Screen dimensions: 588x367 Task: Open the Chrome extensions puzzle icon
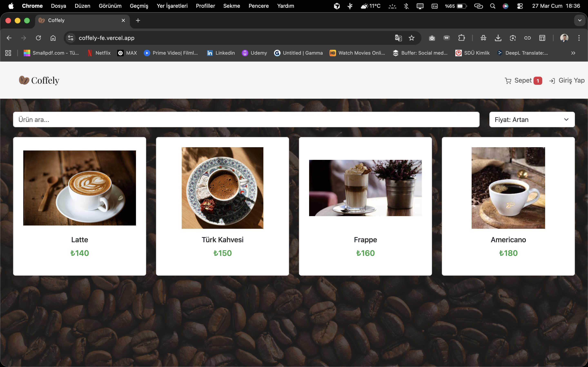pos(461,38)
